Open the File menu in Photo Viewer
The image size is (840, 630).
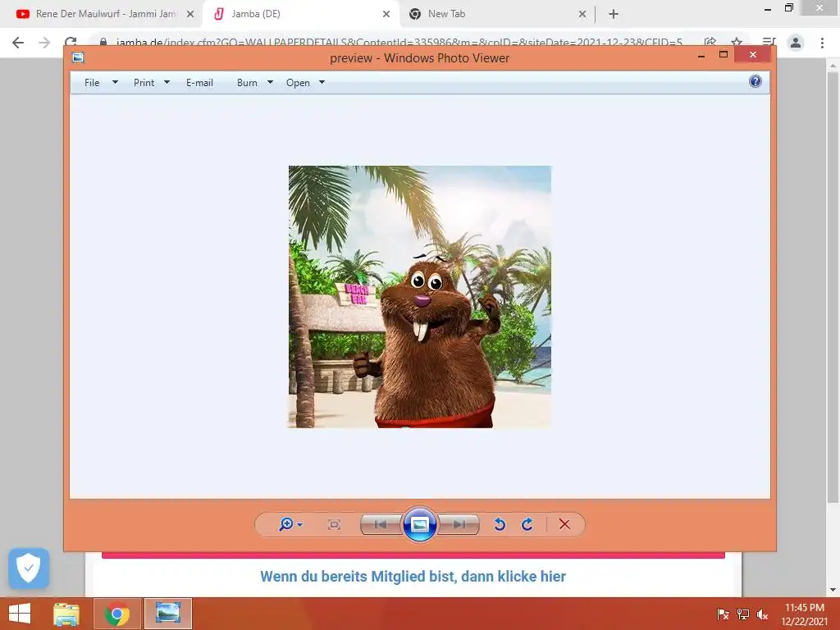[x=92, y=83]
